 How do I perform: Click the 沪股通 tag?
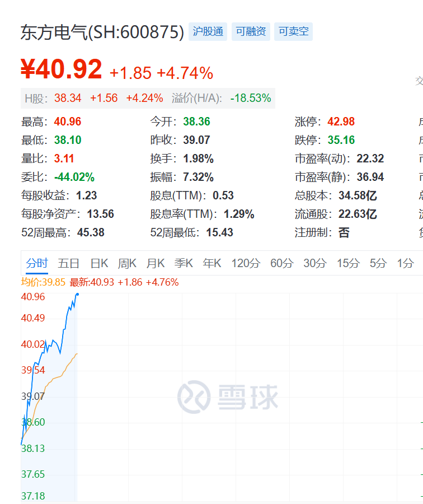click(x=208, y=31)
